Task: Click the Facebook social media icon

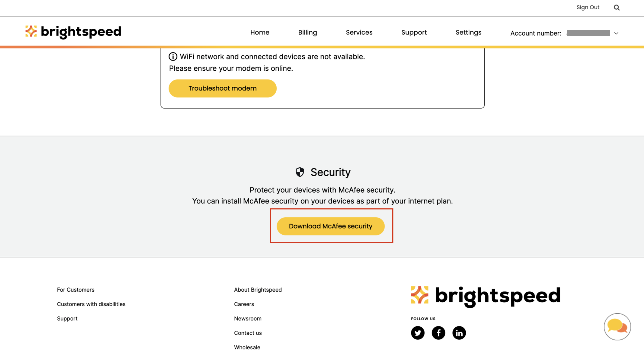Action: 438,333
